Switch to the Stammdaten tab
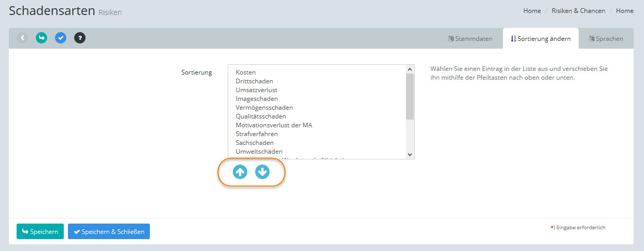The height and width of the screenshot is (251, 644). 470,39
